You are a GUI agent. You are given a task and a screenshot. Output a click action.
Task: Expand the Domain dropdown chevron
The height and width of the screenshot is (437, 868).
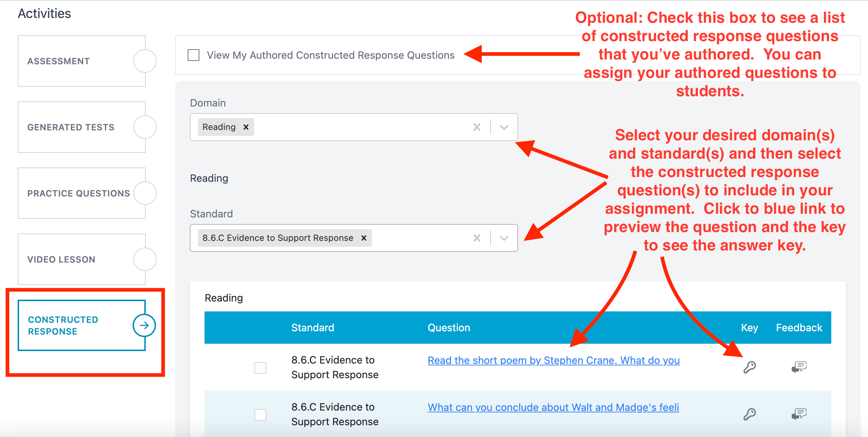click(504, 127)
